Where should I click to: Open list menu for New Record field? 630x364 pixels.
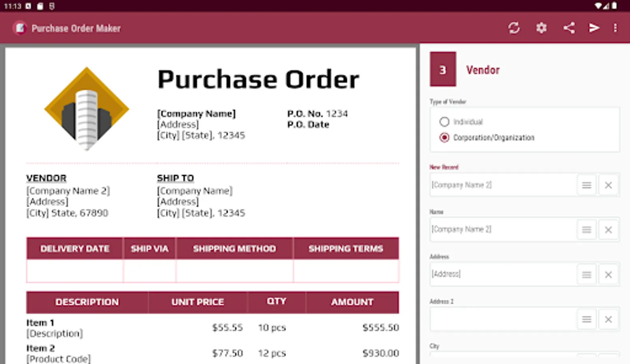pos(586,185)
